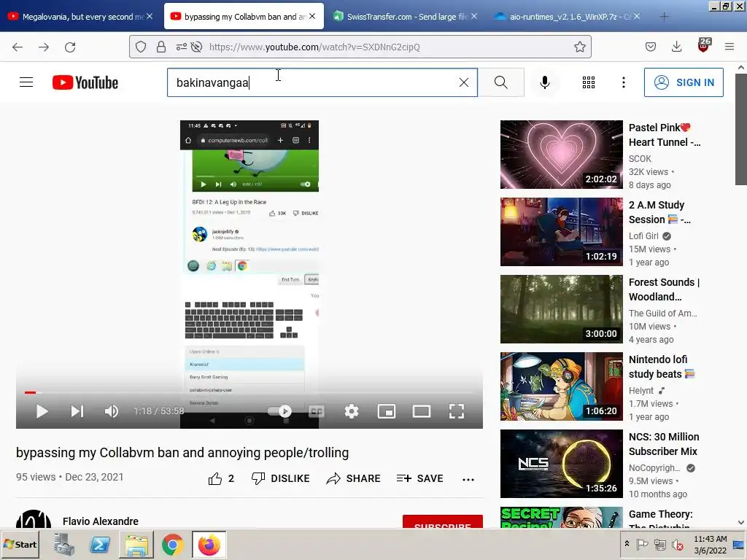Image resolution: width=747 pixels, height=560 pixels.
Task: Open site permissions icon in address bar
Action: point(182,47)
